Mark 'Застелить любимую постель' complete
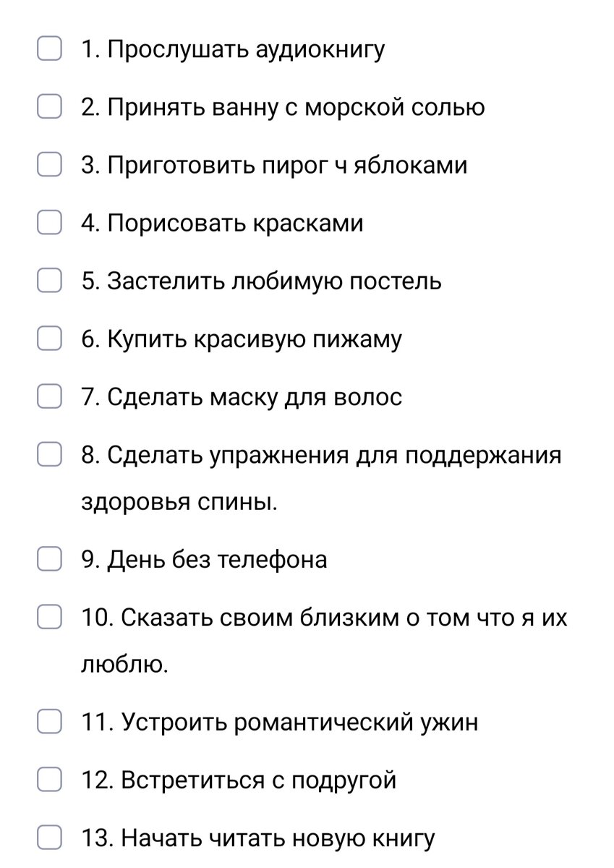The height and width of the screenshot is (868, 614). coord(49,281)
